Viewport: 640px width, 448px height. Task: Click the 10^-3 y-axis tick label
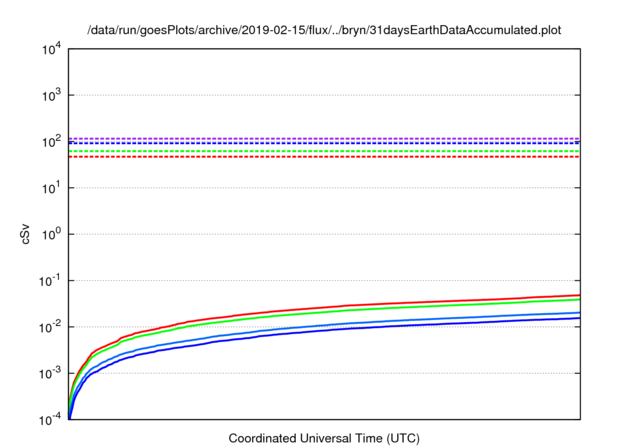tap(50, 373)
